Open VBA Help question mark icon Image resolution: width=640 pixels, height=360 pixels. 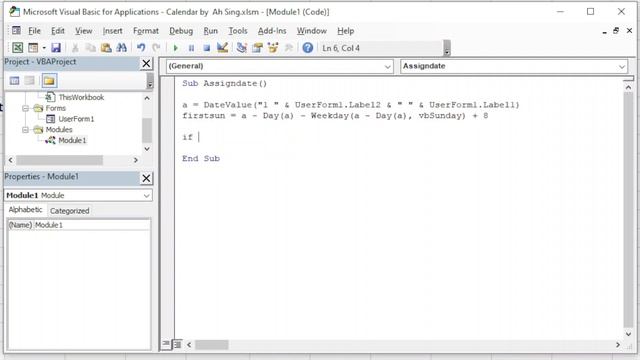[x=308, y=48]
